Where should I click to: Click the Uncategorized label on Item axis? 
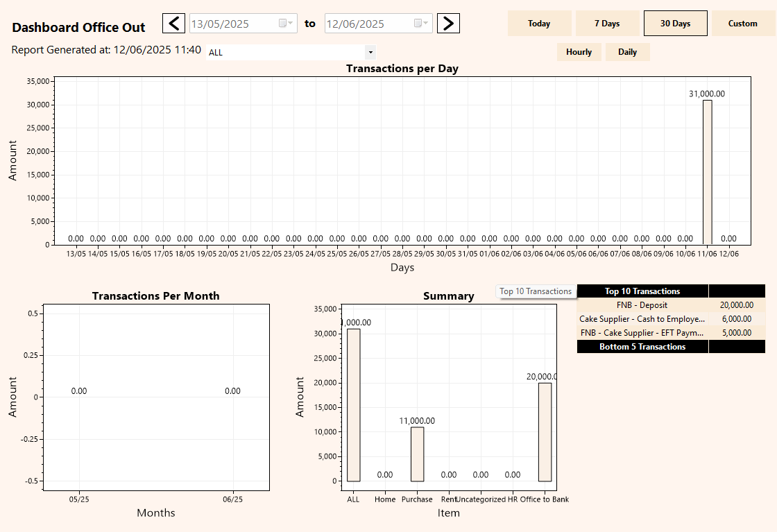click(481, 499)
